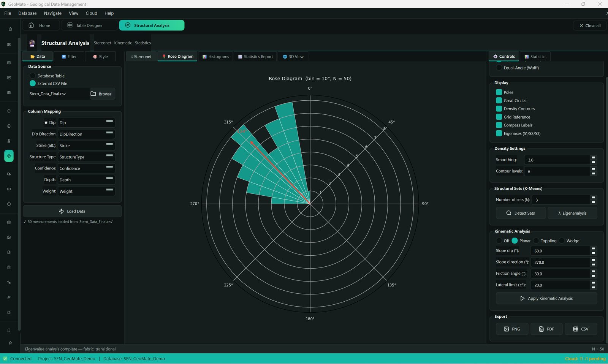The image size is (608, 364).
Task: Increase Smoothing value with stepper
Action: (593, 157)
